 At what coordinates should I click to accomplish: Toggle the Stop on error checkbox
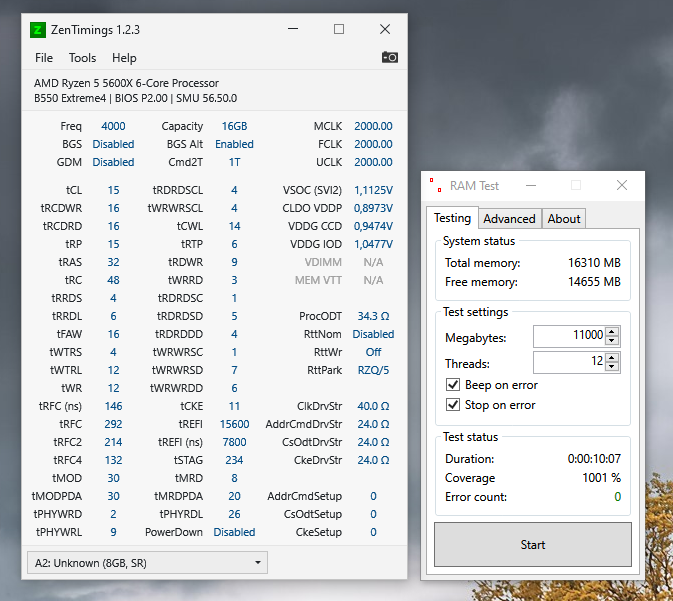pos(453,404)
